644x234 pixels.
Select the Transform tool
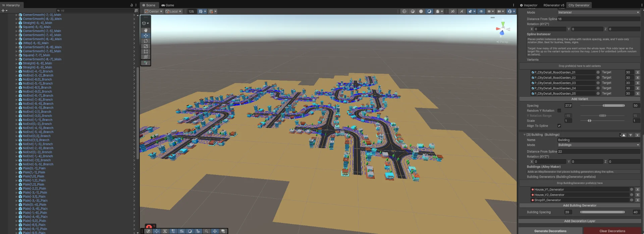click(146, 57)
